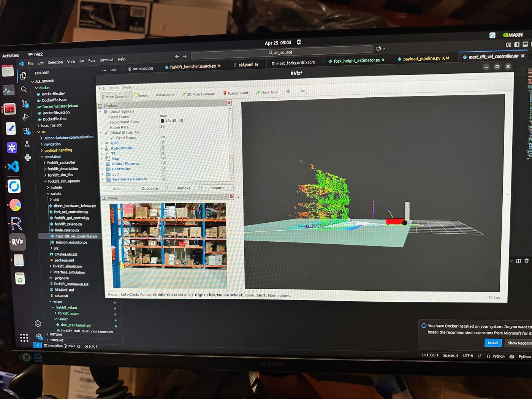This screenshot has width=532, height=399.
Task: Choose the Measure tool in RViz
Action: (166, 95)
